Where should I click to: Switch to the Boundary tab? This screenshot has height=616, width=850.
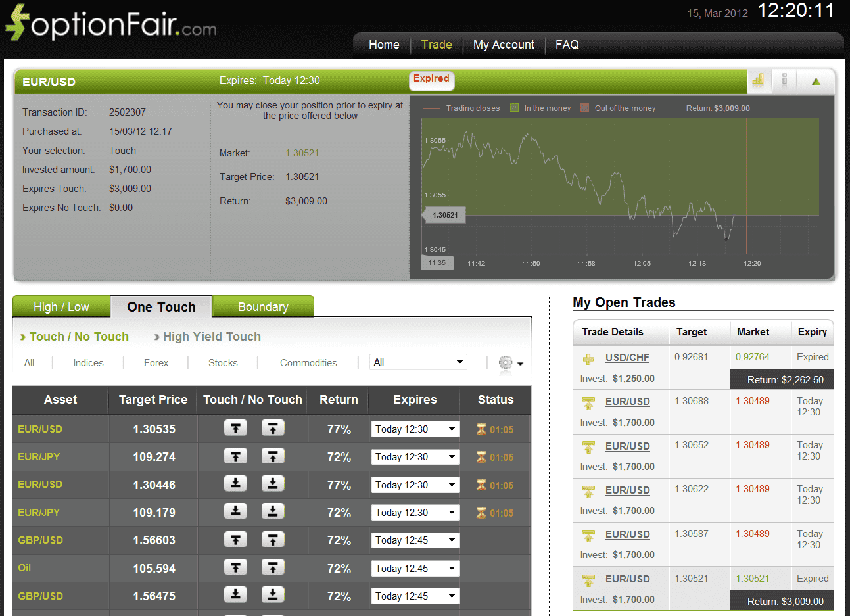point(263,306)
